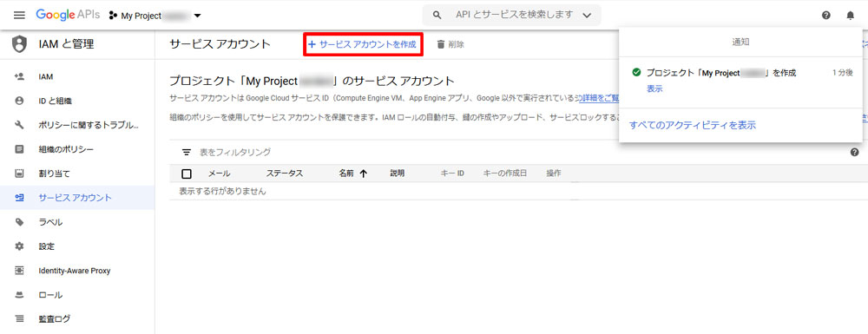Open the My Project selector dropdown
The width and height of the screenshot is (868, 334).
point(155,16)
